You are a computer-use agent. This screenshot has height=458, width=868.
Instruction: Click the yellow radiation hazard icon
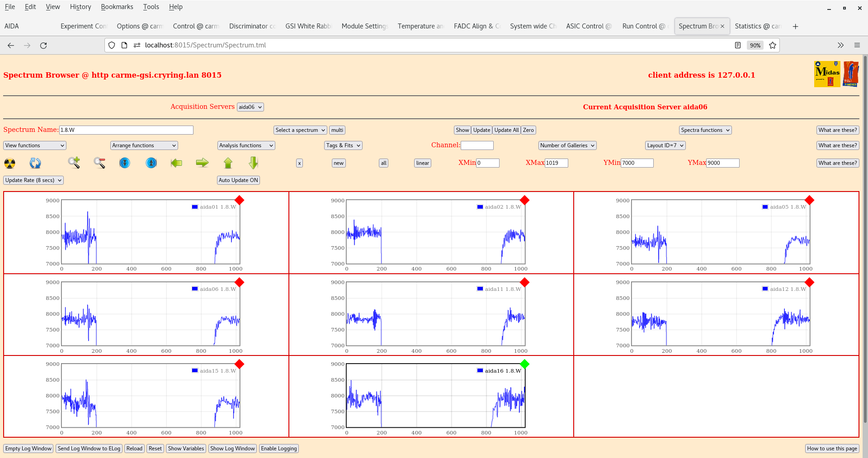(x=9, y=163)
